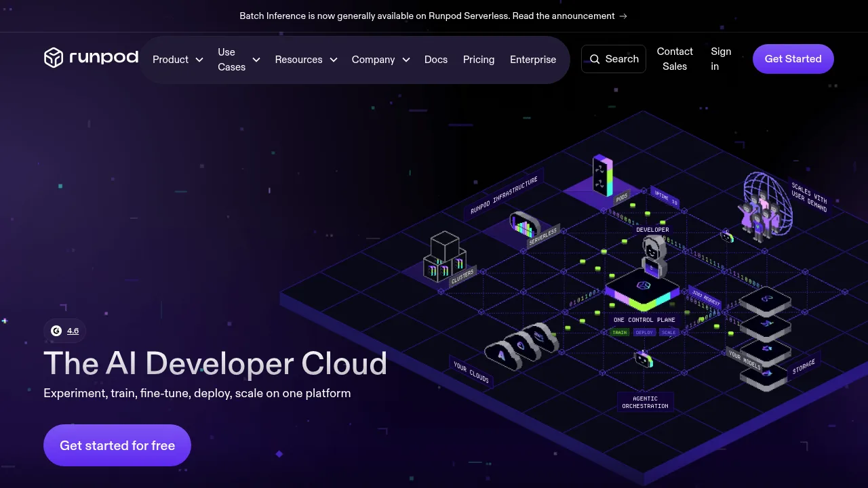Viewport: 868px width, 488px height.
Task: Click the Serverless illustration icon
Action: pos(524,225)
